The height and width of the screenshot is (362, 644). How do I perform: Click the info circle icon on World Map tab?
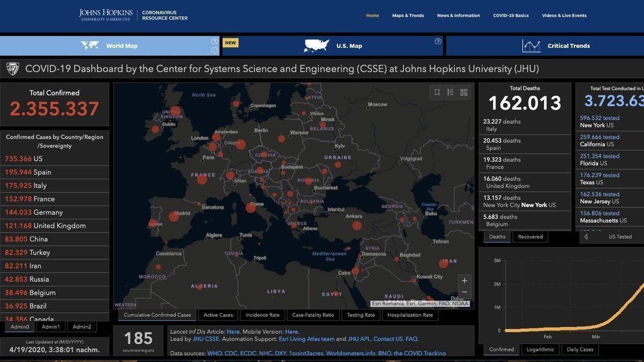[x=215, y=50]
